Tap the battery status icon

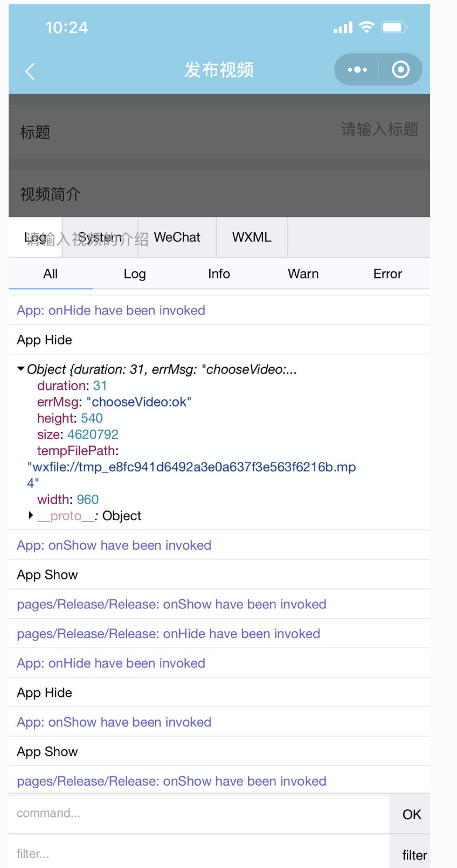coord(394,27)
